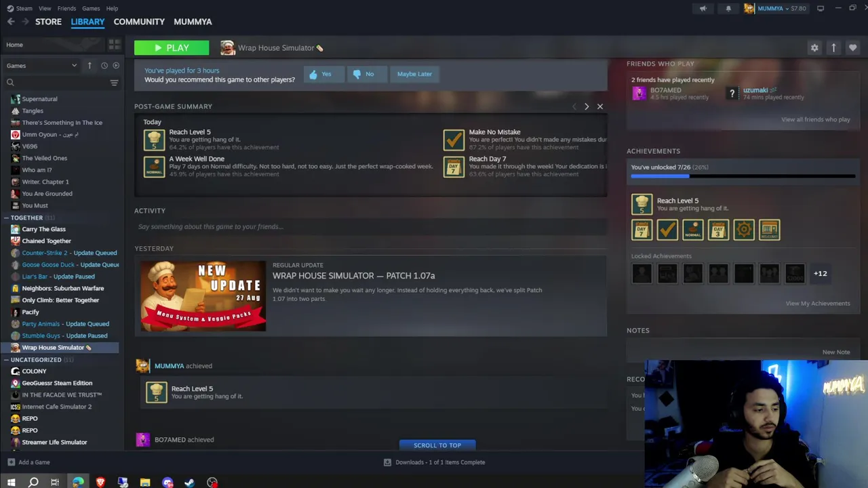Go to previous post-game summary page

point(574,106)
